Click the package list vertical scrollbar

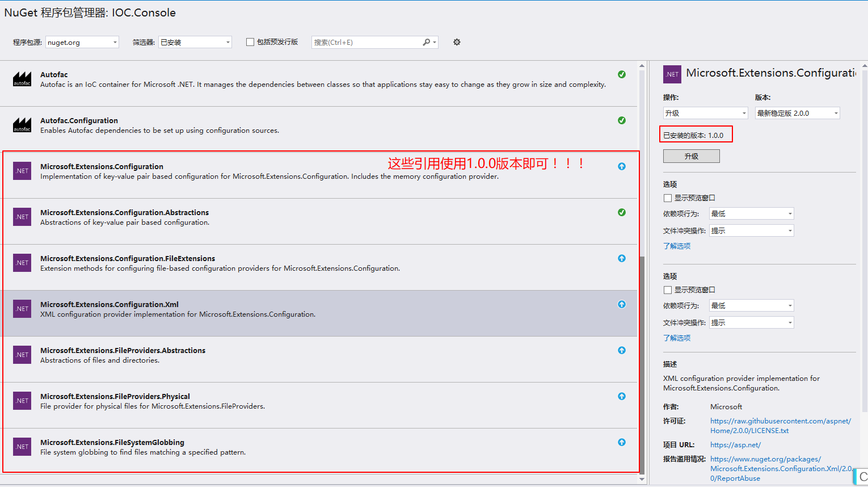coord(642,363)
